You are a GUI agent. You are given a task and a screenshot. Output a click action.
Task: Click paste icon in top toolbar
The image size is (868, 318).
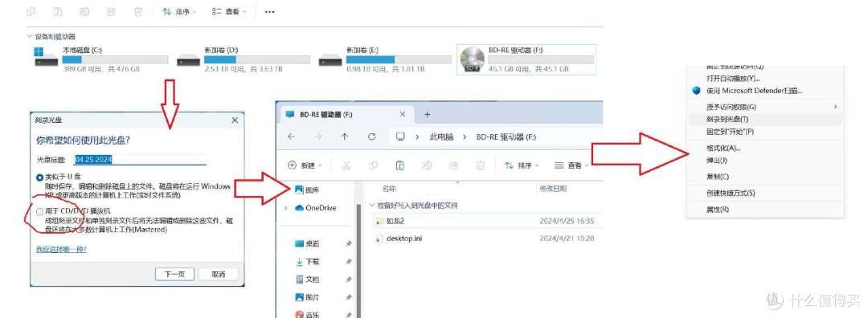pos(58,11)
